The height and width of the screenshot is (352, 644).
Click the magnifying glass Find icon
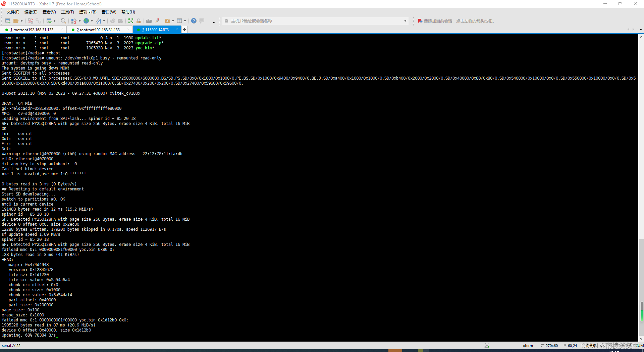tap(63, 21)
